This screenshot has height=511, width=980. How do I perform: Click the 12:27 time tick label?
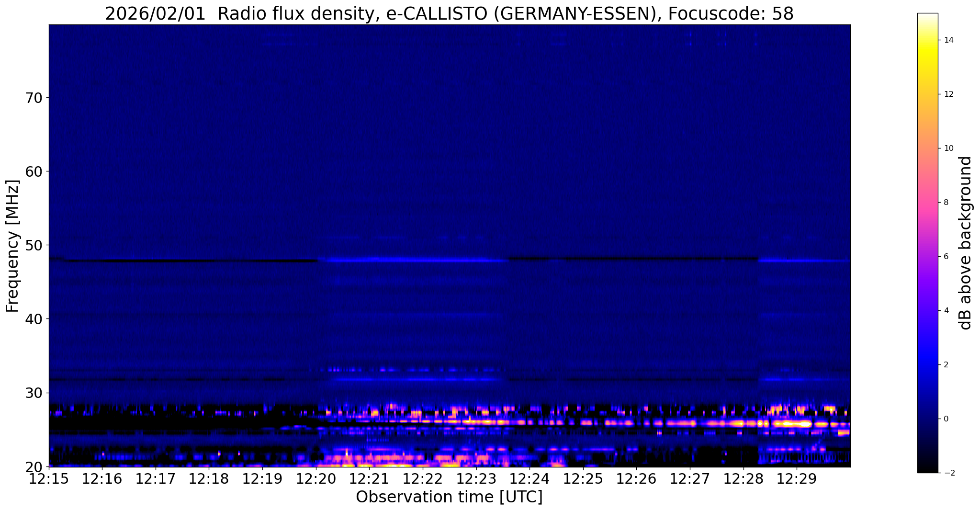[690, 478]
